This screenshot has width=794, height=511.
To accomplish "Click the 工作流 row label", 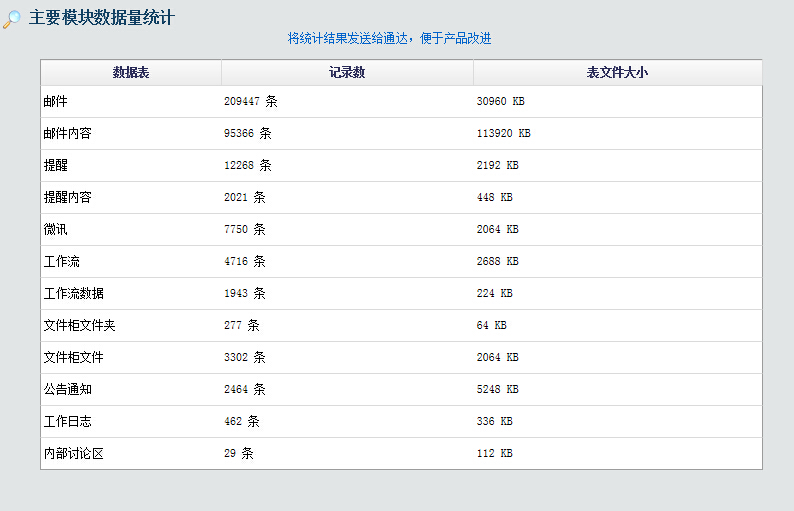I will [62, 262].
